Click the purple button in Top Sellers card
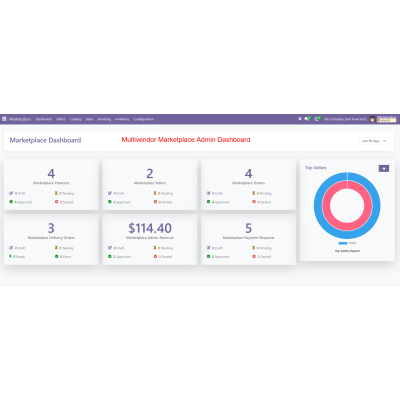Image resolution: width=400 pixels, height=400 pixels. click(384, 169)
